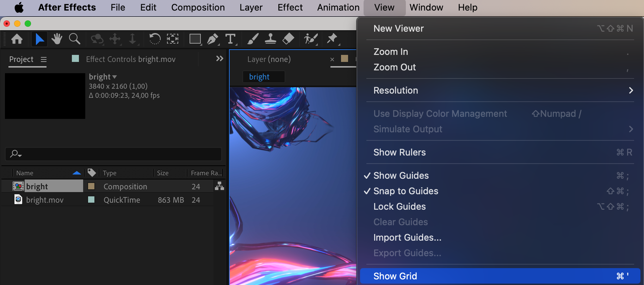Screen dimensions: 644x285
Task: Select the Puppet Pin tool
Action: pos(332,39)
